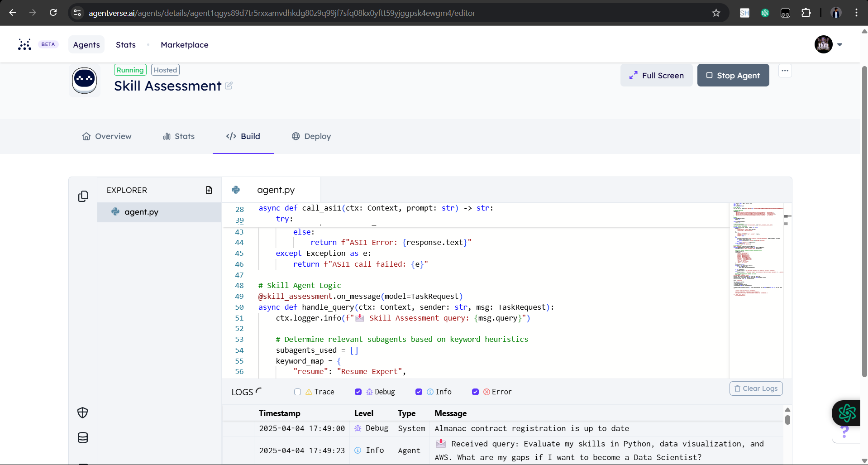
Task: Switch to the Build tab
Action: point(243,136)
